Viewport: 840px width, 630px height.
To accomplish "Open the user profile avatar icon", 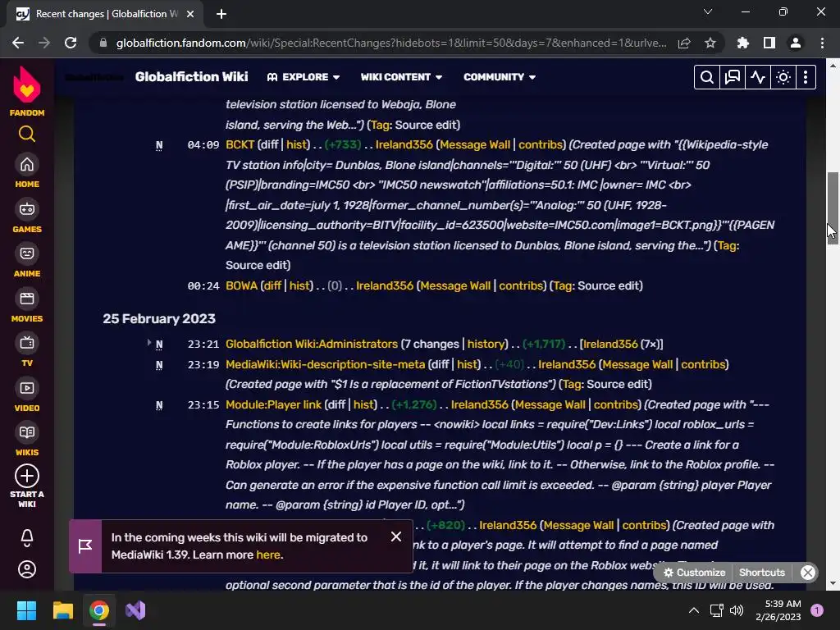I will click(x=27, y=569).
